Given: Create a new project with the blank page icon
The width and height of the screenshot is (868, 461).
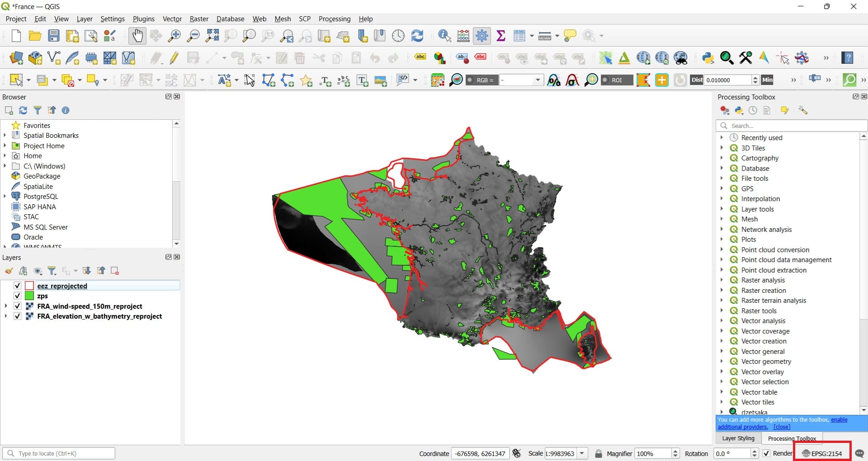Looking at the screenshot, I should point(16,36).
